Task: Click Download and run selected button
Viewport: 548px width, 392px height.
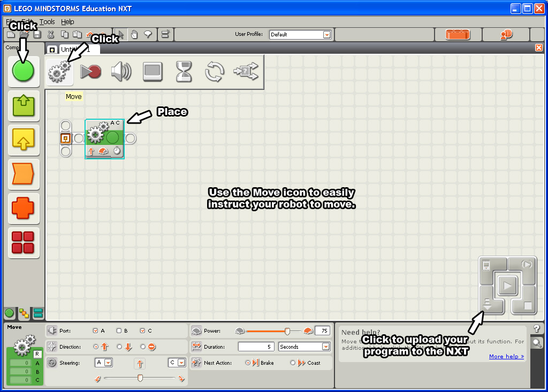Action: (x=527, y=264)
